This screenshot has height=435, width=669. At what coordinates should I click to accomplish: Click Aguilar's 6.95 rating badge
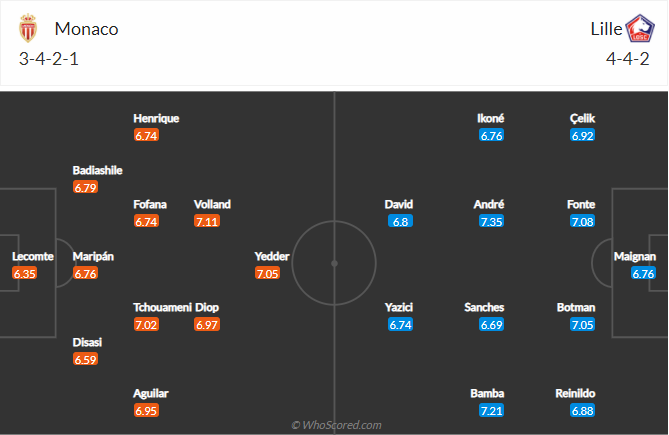(147, 411)
